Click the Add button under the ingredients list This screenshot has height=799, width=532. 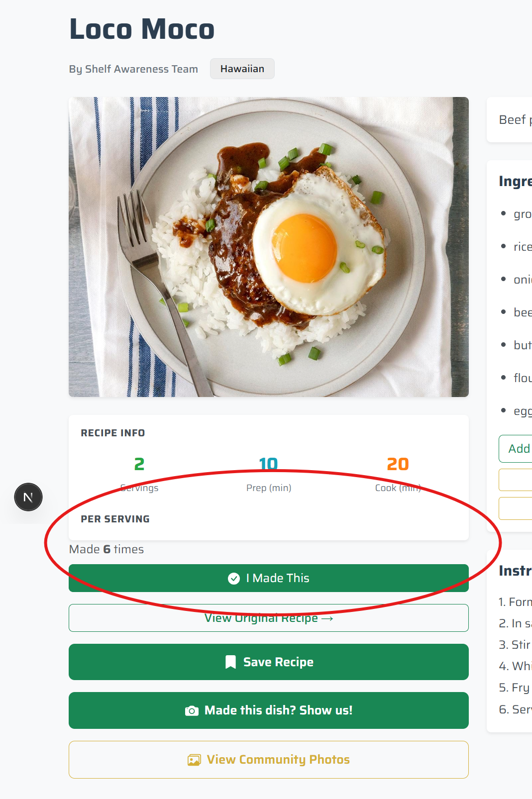click(x=519, y=448)
